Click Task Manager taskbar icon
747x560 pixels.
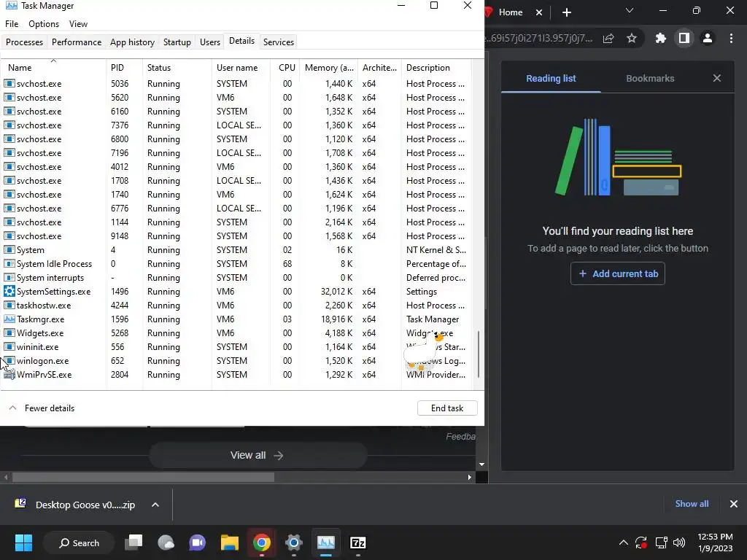326,542
